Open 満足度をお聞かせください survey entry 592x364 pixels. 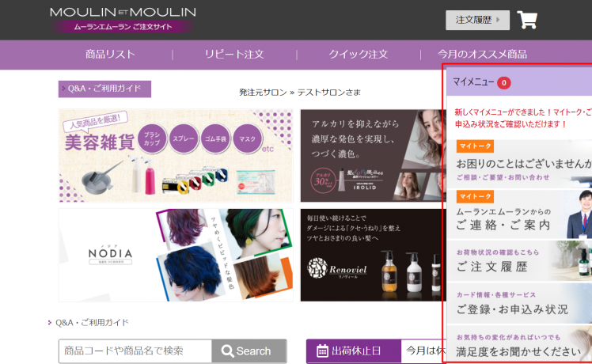(518, 346)
